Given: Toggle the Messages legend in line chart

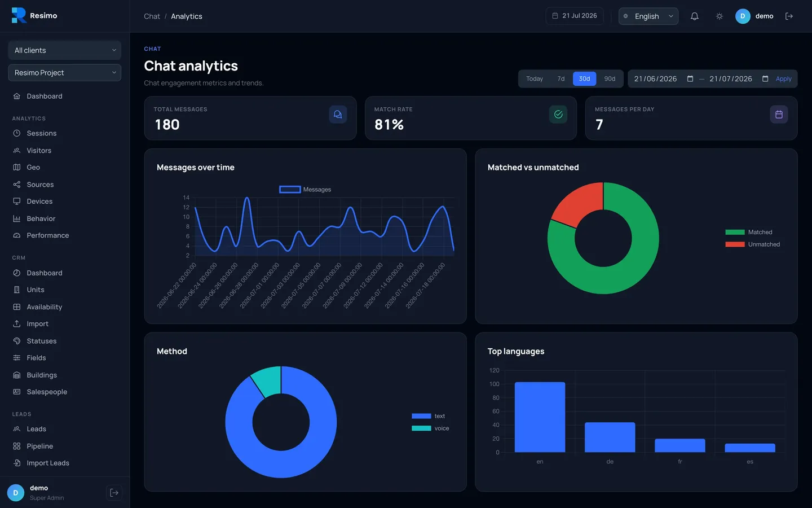Looking at the screenshot, I should click(305, 190).
